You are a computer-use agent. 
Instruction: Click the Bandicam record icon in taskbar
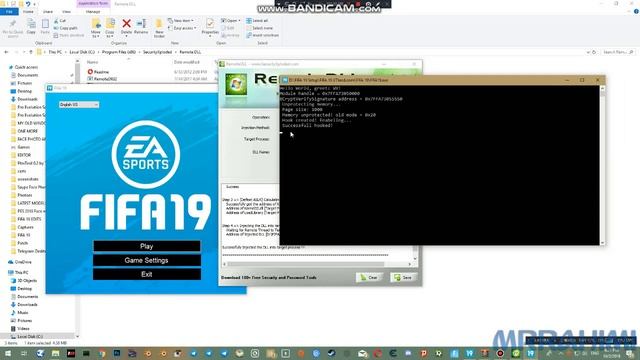[500, 353]
